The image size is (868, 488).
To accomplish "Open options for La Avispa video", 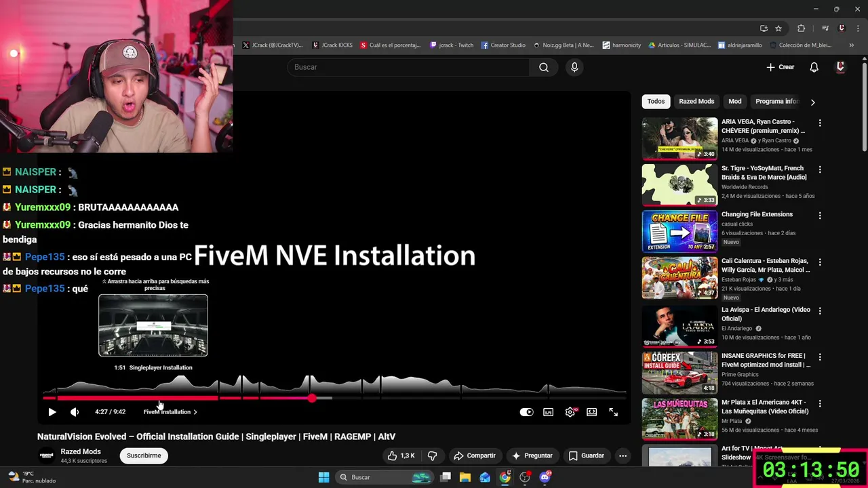I will point(820,311).
